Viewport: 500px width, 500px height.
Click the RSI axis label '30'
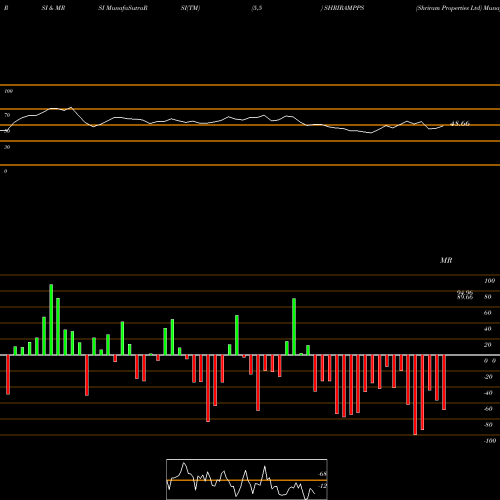point(7,147)
